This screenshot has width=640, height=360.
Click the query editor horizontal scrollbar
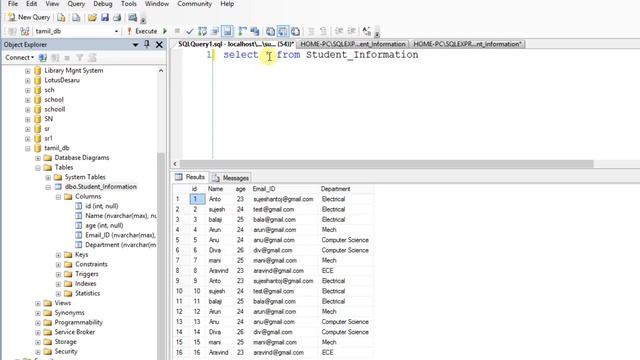point(387,164)
